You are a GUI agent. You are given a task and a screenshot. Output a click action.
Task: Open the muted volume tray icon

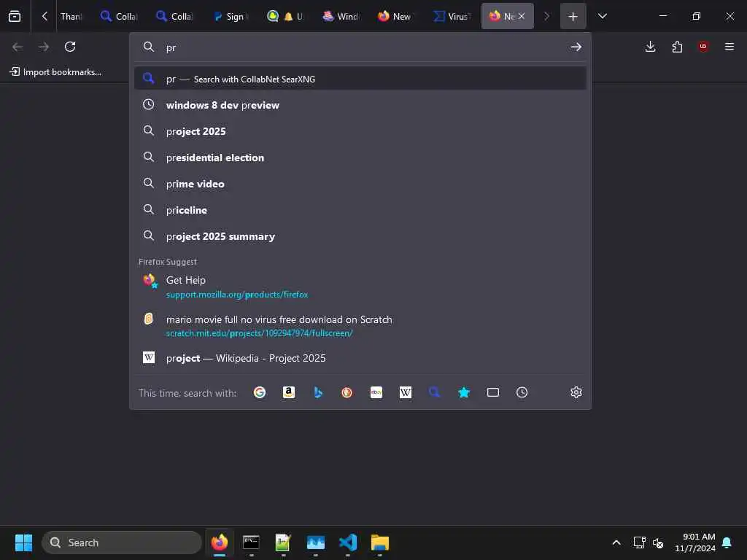click(658, 542)
